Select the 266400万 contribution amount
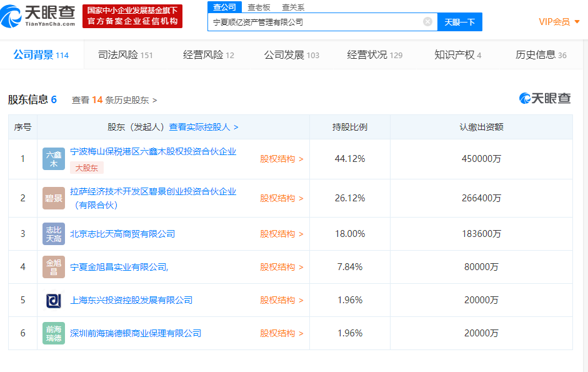Viewport: 588px width, 372px height. tap(482, 198)
